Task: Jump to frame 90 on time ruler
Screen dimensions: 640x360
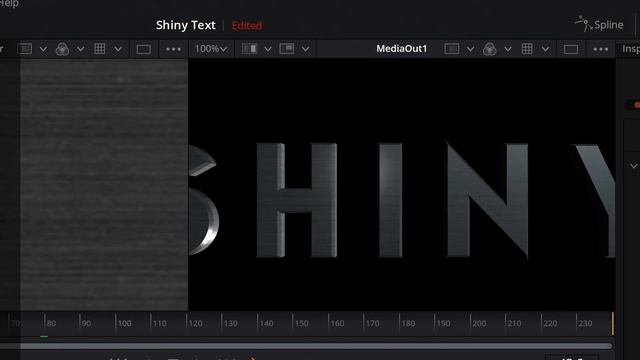Action: [x=86, y=323]
